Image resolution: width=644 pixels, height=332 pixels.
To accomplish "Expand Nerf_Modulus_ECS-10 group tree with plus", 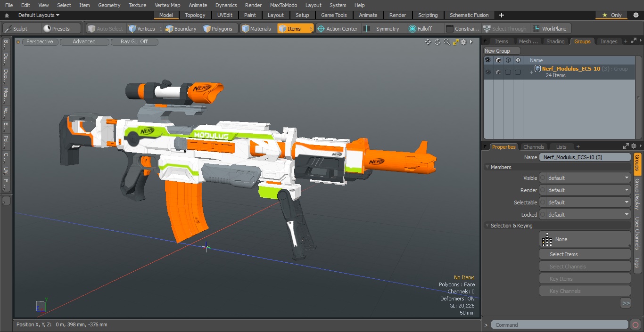I will tap(531, 72).
